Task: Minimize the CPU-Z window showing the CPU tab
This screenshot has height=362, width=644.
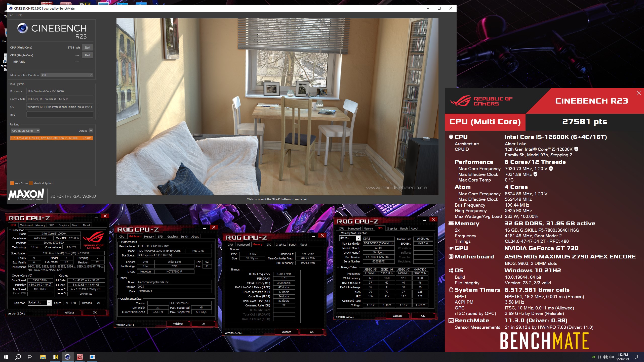Action: pyautogui.click(x=96, y=216)
